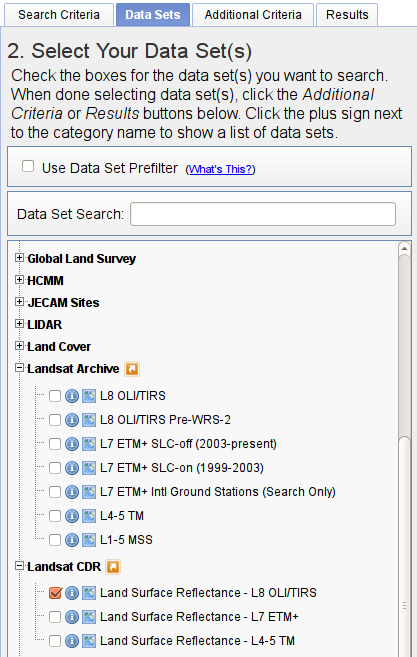Open info for Land Surface Reflectance - L8 OLI/TIRS
The image size is (417, 657).
coord(72,593)
